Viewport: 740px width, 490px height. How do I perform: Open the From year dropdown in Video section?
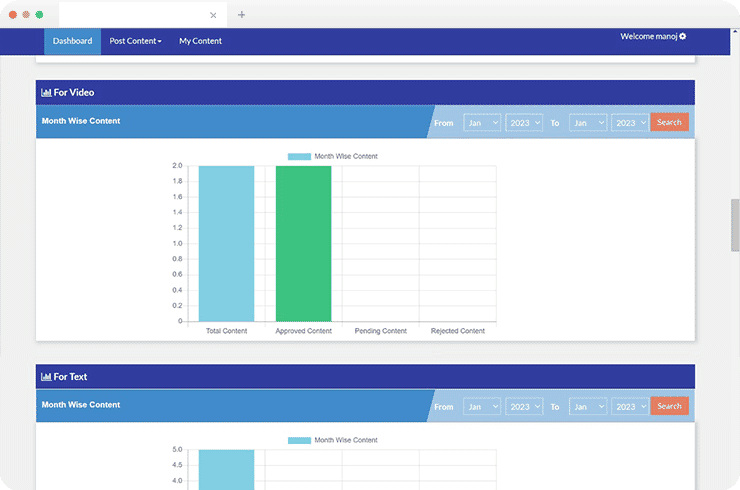524,123
